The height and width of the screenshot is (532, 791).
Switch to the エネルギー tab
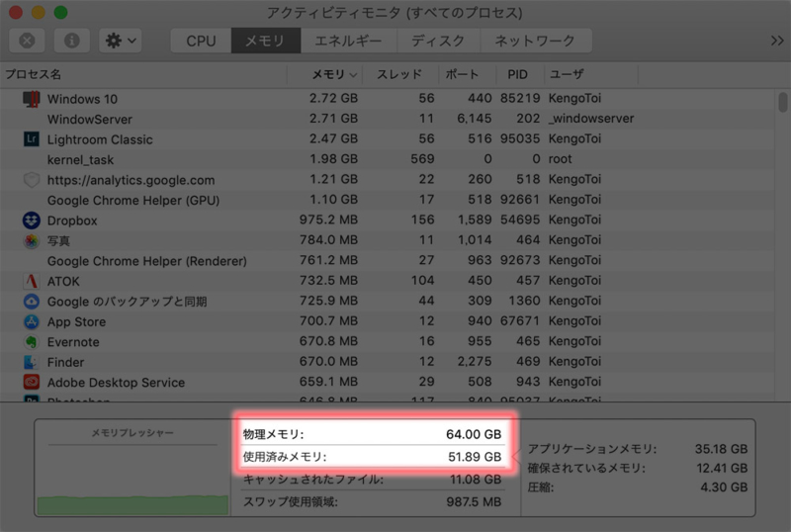349,41
